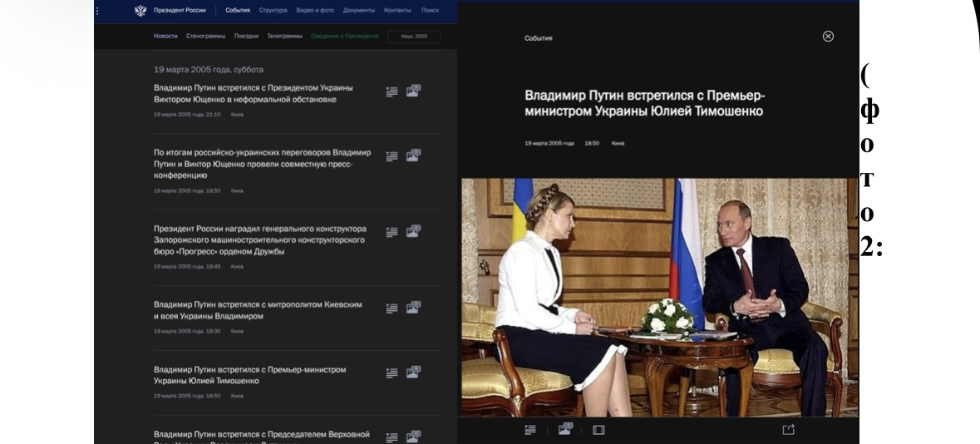The height and width of the screenshot is (444, 980).
Task: Open the joint press-conference news headline
Action: [263, 164]
